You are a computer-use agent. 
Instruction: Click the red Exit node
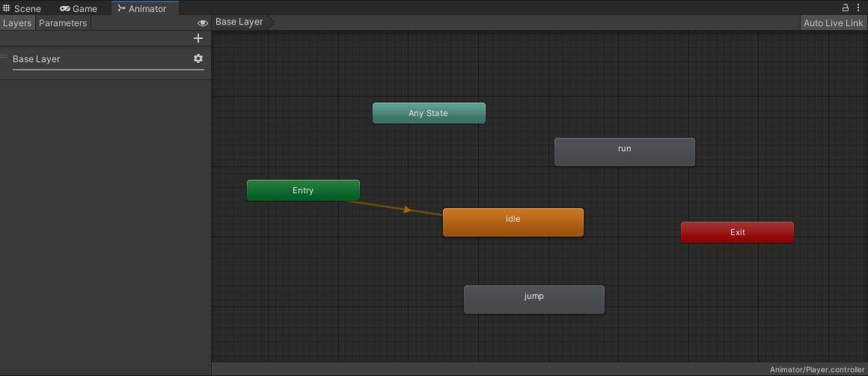[737, 232]
